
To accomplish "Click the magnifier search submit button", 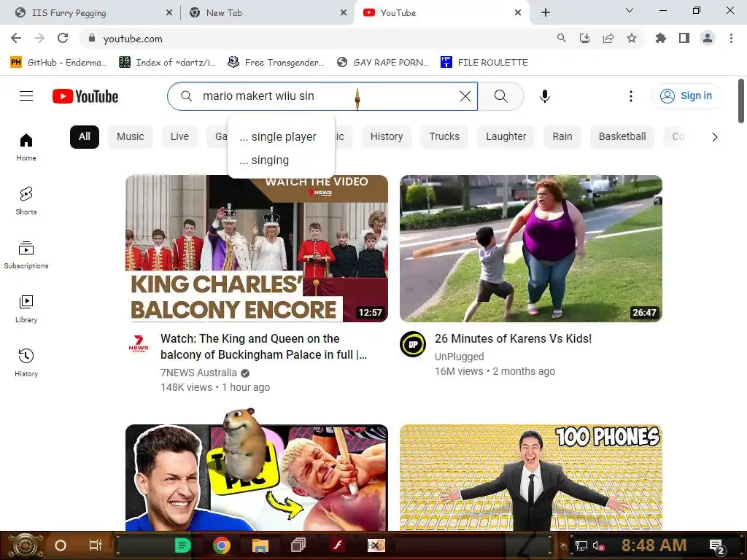I will click(500, 96).
